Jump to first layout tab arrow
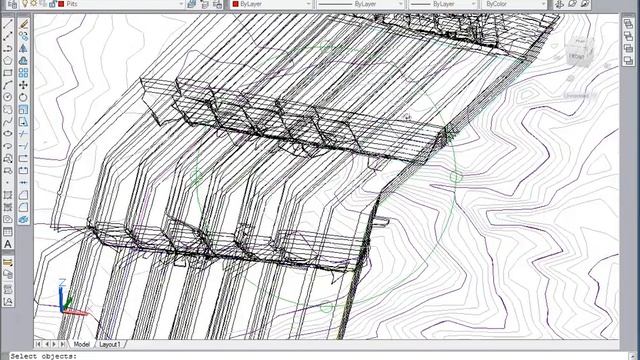The height and width of the screenshot is (360, 640). click(x=38, y=344)
